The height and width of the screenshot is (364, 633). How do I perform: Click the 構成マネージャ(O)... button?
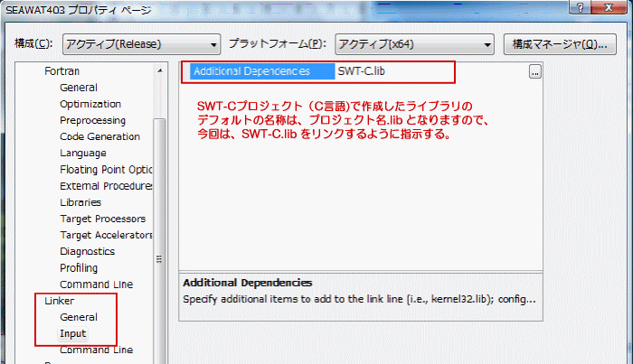(x=560, y=44)
